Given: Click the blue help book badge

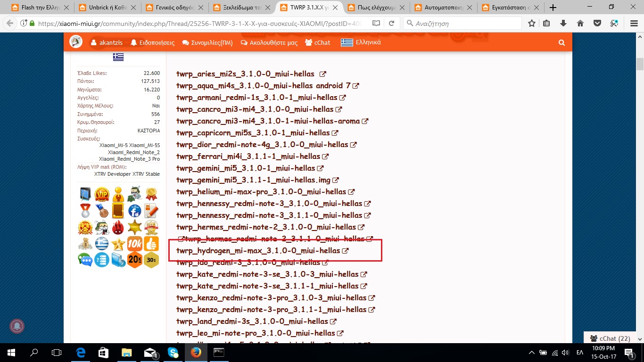Looking at the screenshot, I should pyautogui.click(x=118, y=260).
